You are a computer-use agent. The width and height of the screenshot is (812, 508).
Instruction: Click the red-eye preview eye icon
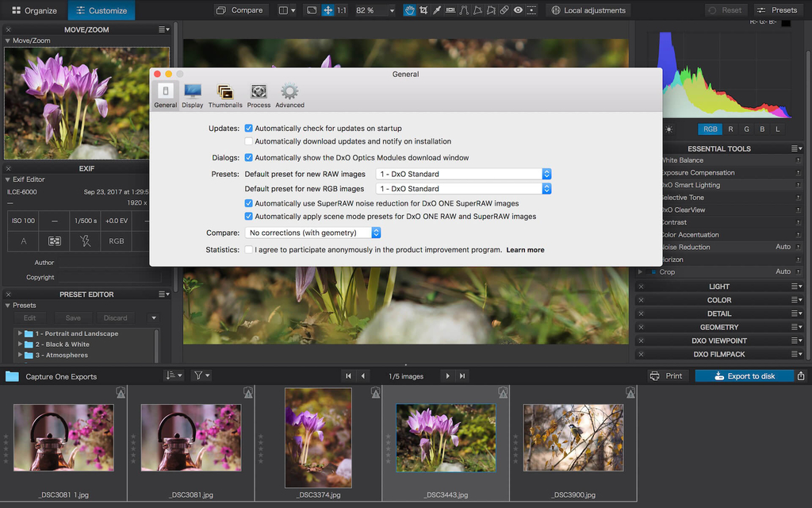[x=517, y=10]
